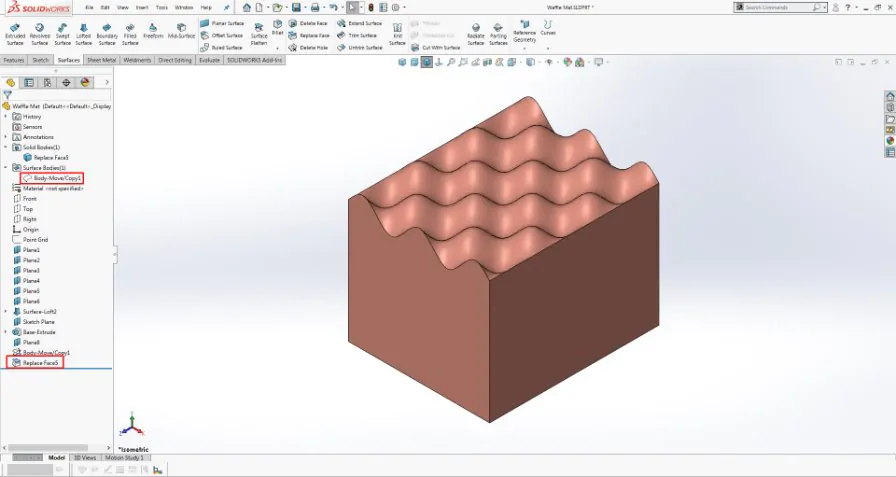
Task: Select the Replace Face5 feature at tree bottom
Action: point(35,363)
